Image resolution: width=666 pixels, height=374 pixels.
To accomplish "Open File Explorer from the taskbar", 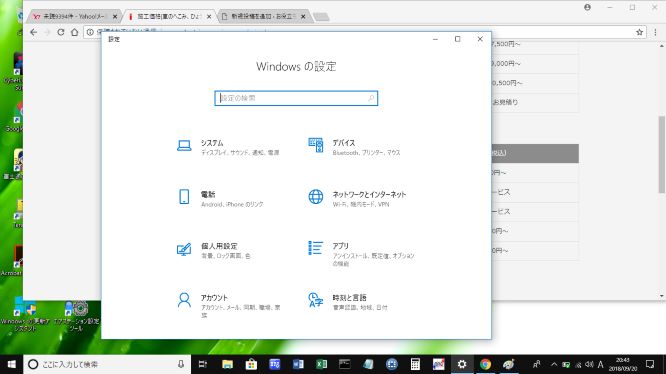I will [227, 364].
